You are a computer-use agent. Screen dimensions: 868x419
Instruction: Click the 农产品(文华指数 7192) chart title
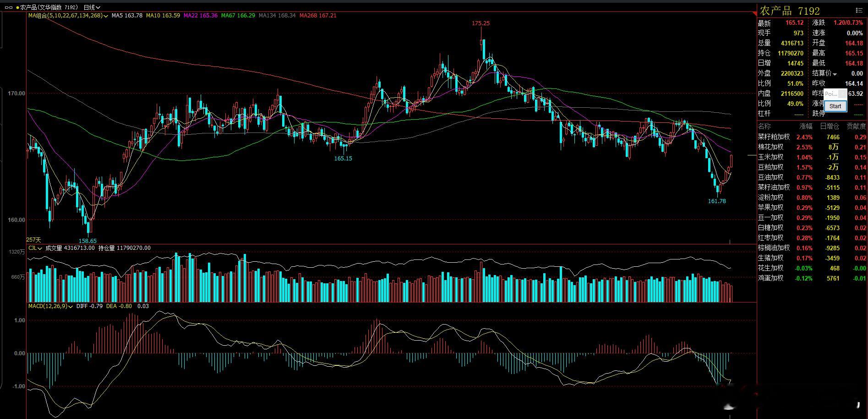(49, 7)
